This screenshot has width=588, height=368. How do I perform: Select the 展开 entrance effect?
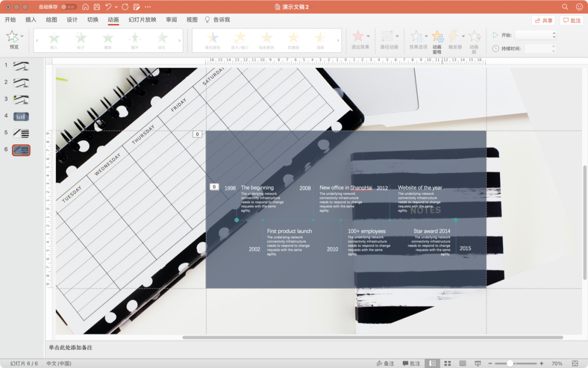pos(134,40)
